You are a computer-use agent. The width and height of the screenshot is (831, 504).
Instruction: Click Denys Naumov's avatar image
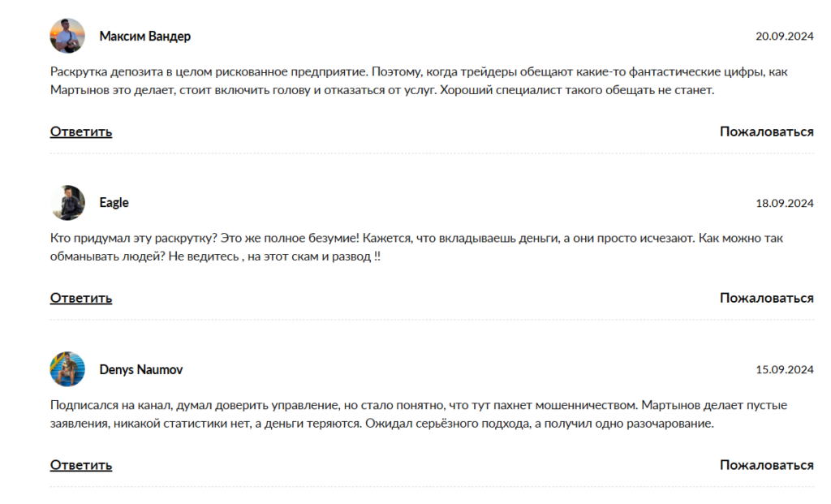click(67, 369)
